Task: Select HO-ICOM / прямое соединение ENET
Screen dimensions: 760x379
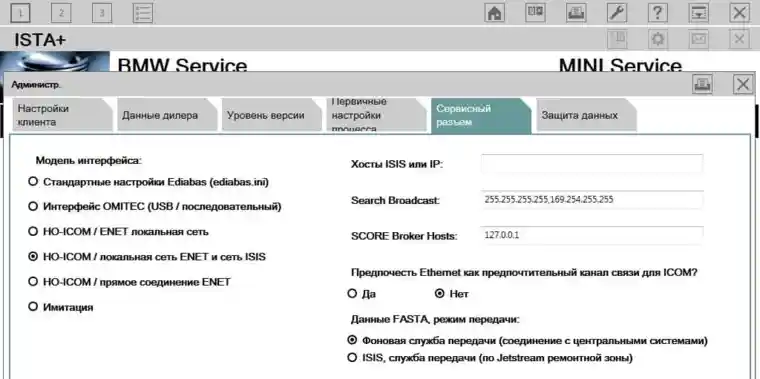Action: pyautogui.click(x=33, y=282)
